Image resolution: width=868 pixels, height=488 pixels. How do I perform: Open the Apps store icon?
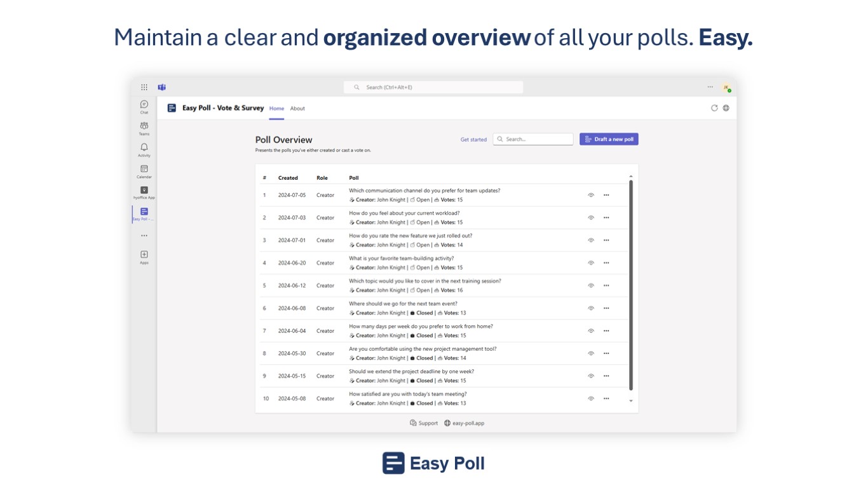tap(144, 255)
